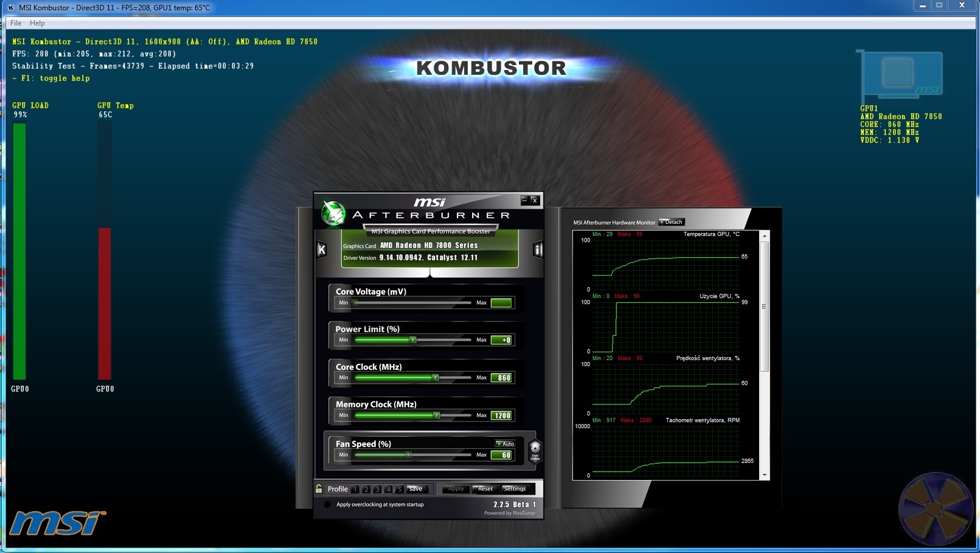Click the Afterburner green jet logo
This screenshot has width=980, height=553.
pyautogui.click(x=333, y=213)
